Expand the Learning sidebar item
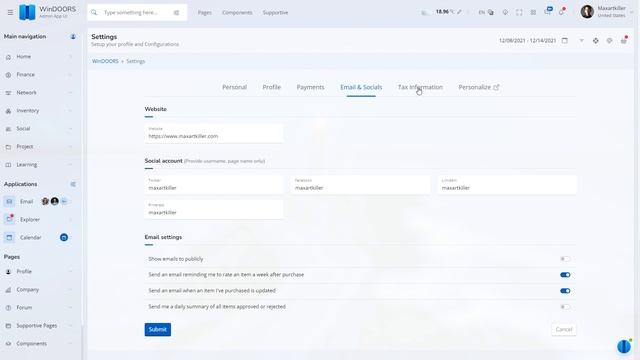640x360 pixels. (40, 164)
